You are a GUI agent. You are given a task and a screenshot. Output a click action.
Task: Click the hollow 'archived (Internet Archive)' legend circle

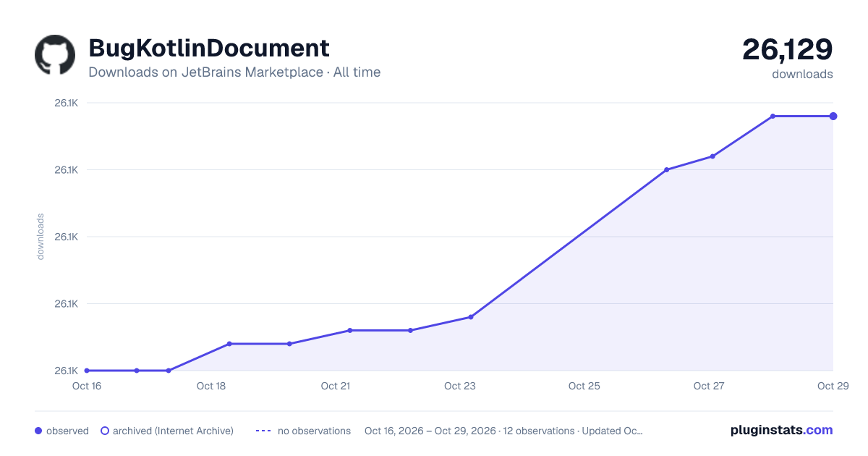[105, 431]
